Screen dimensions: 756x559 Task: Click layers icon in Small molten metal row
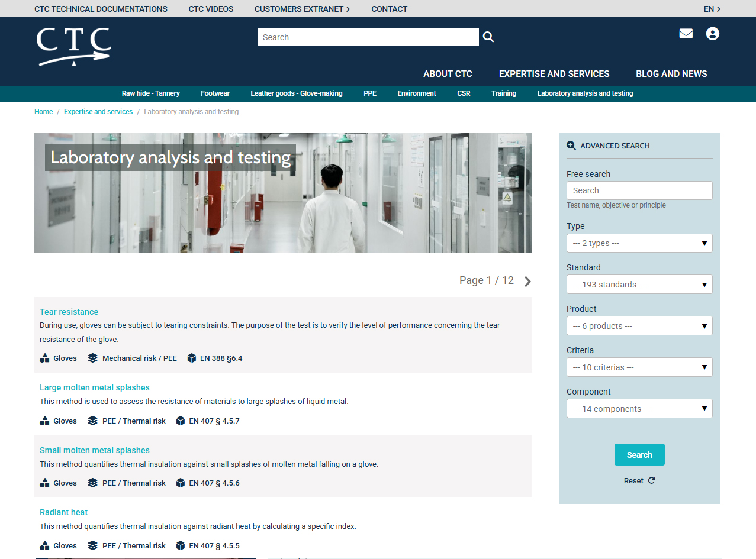(x=92, y=483)
